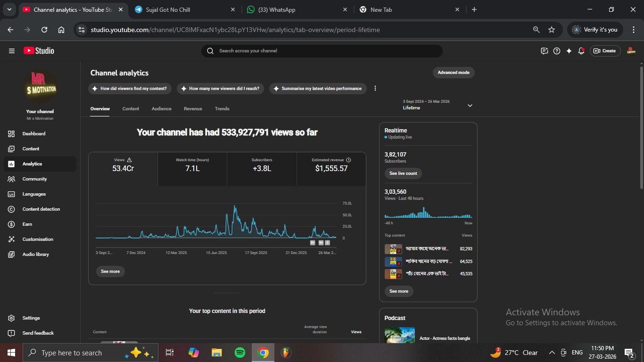The width and height of the screenshot is (644, 362).
Task: Show hidden system tray icons
Action: 552,353
